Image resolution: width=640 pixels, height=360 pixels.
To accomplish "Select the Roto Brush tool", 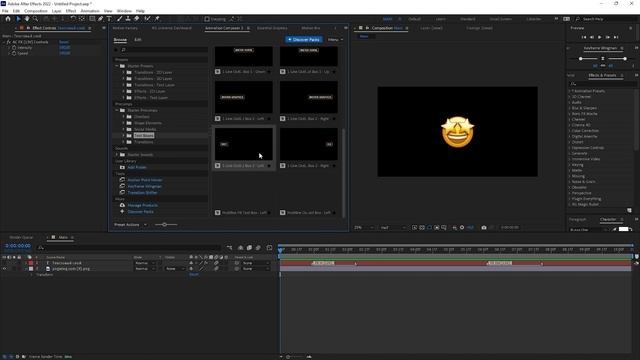I will 147,19.
